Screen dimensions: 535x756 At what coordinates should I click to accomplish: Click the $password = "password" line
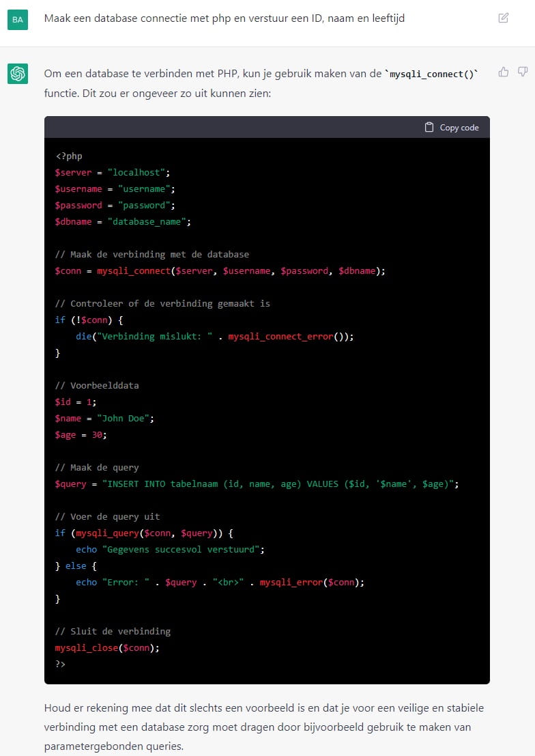(115, 206)
